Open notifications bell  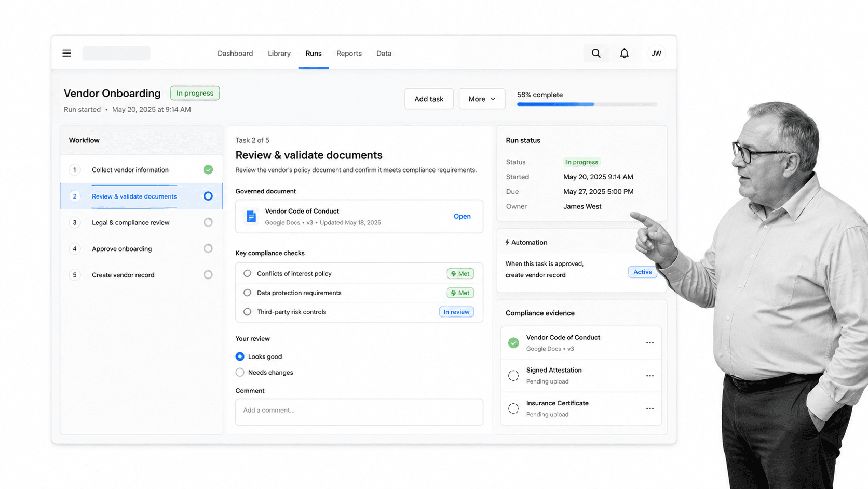point(624,53)
